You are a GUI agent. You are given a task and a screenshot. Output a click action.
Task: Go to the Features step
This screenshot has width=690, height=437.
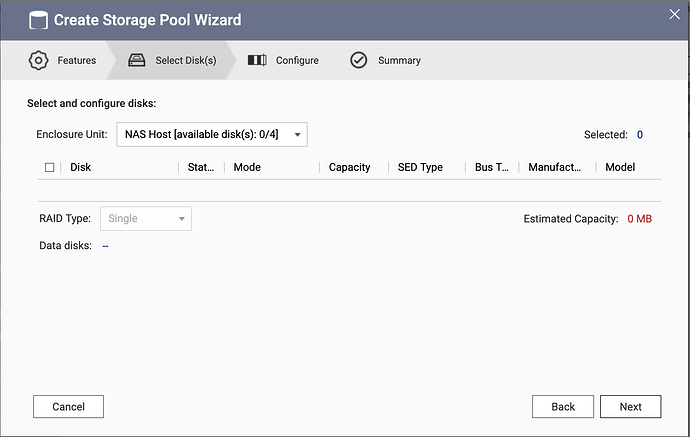(x=76, y=60)
